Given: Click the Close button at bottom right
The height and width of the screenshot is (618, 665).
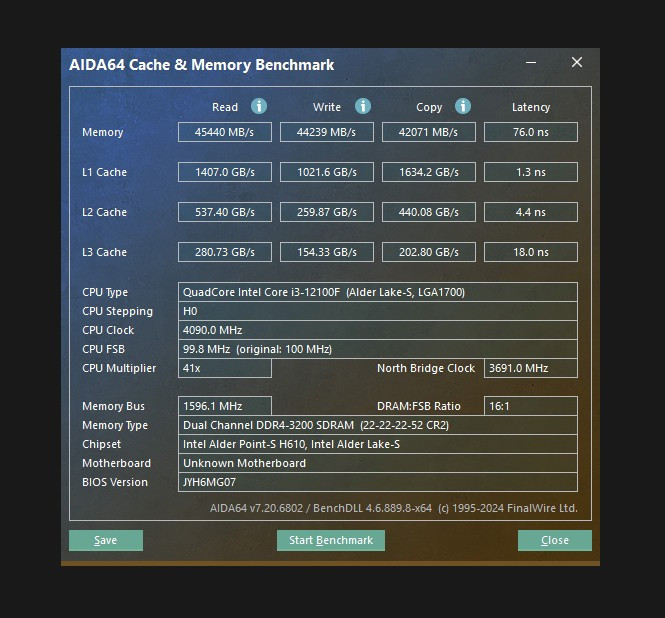Looking at the screenshot, I should [554, 540].
